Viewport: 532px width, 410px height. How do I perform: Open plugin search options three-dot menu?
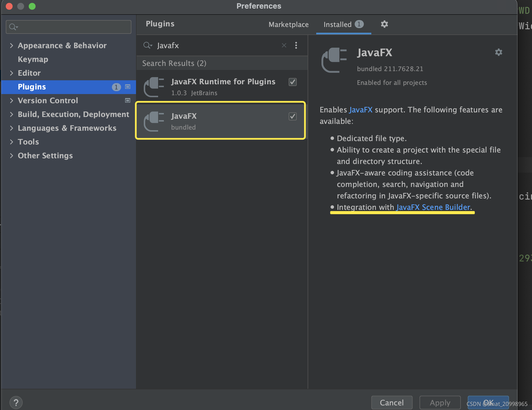click(x=296, y=45)
